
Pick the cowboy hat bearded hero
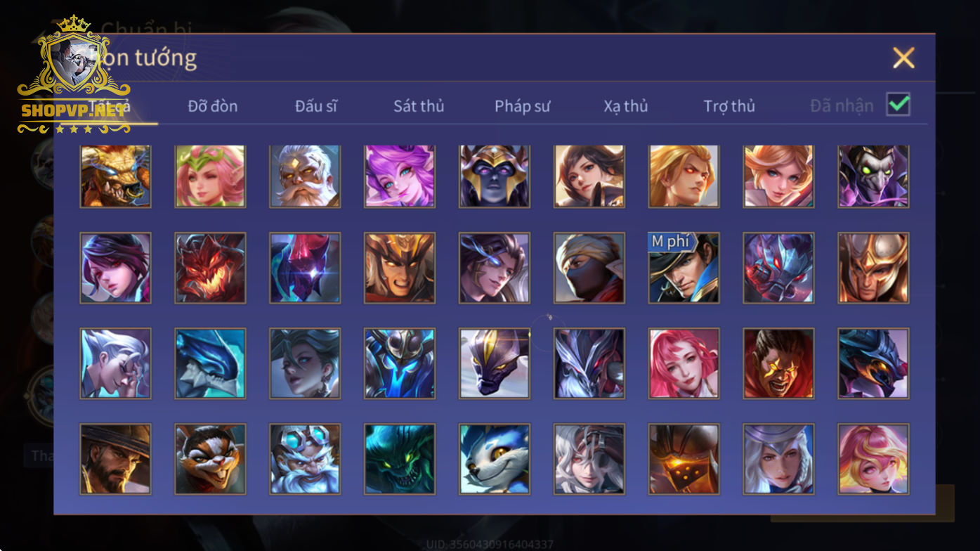point(115,459)
